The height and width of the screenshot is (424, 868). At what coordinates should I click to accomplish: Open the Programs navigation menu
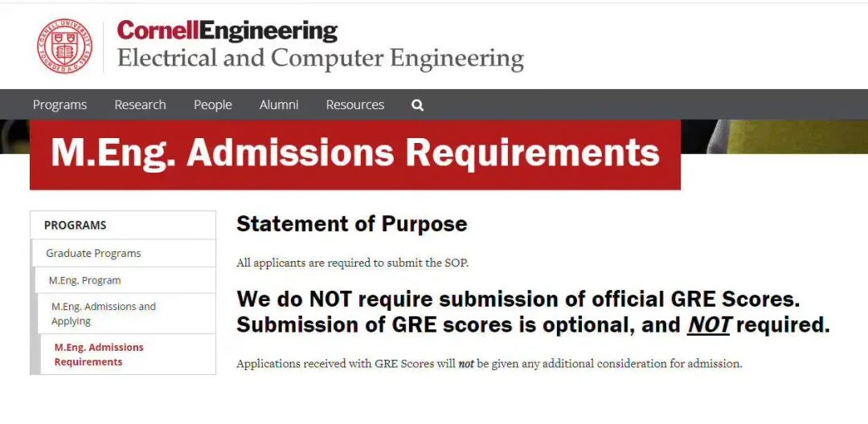tap(59, 105)
